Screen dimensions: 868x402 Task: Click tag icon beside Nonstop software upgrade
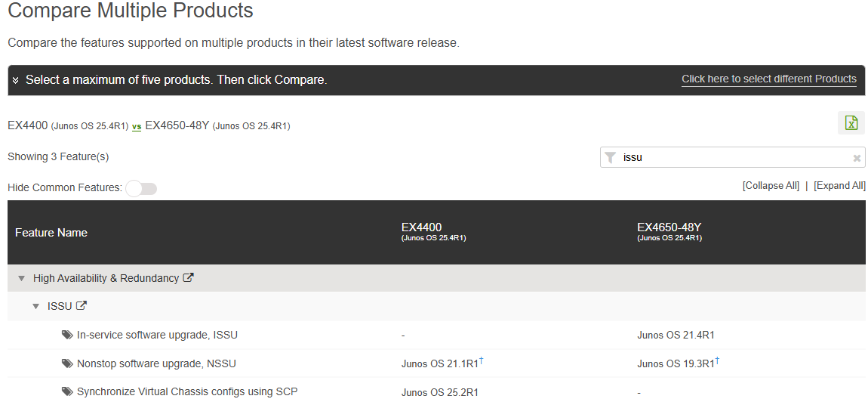(x=68, y=363)
